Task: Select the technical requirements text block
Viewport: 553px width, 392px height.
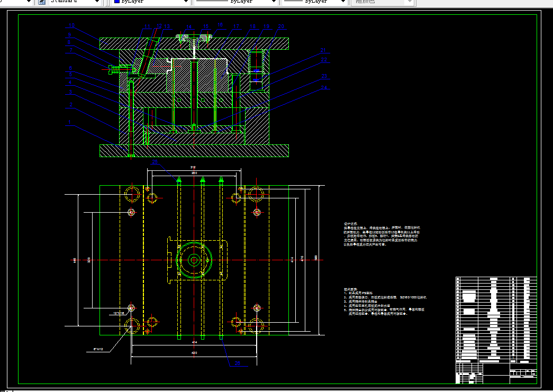Action: pos(385,302)
